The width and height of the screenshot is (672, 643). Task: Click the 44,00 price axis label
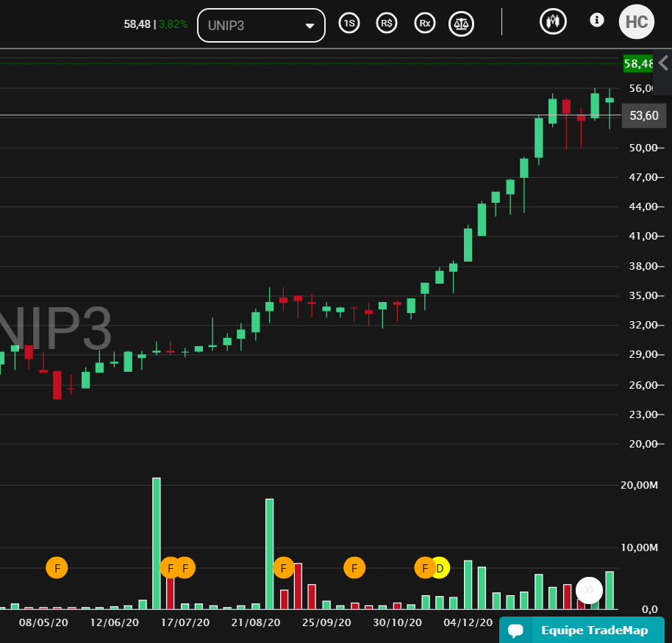[643, 206]
